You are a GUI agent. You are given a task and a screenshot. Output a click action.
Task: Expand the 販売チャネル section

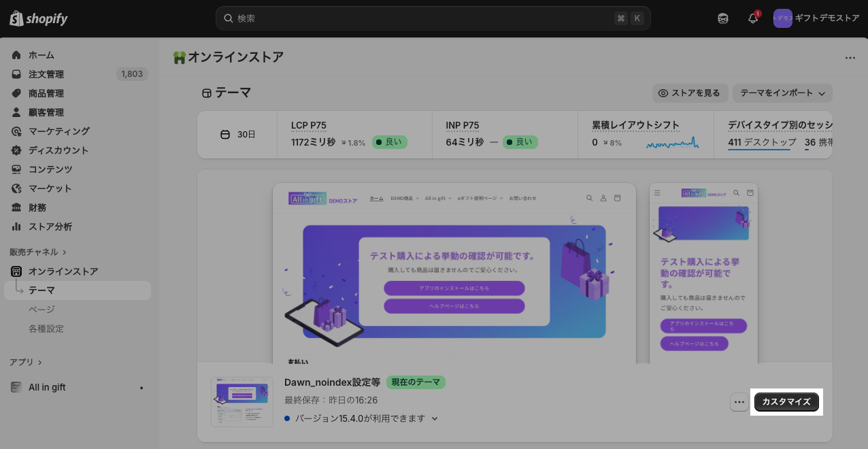pos(38,252)
